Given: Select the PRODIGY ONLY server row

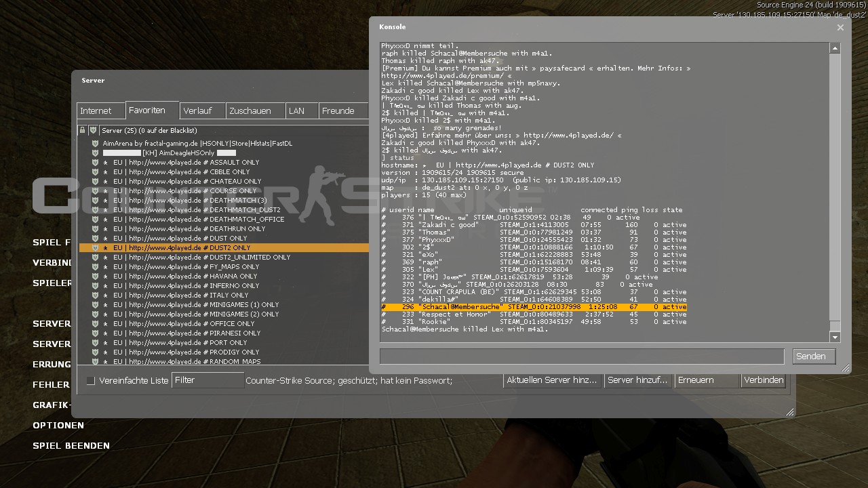Looking at the screenshot, I should tap(224, 352).
